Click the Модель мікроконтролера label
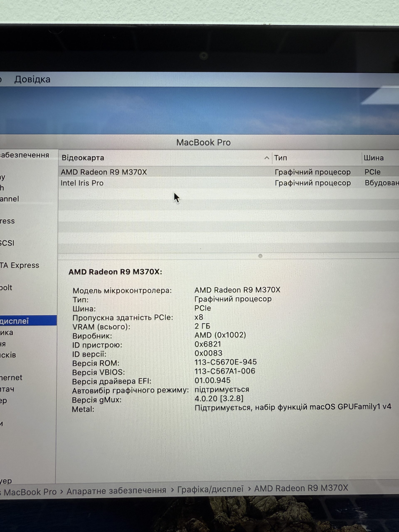The width and height of the screenshot is (399, 532). pos(122,291)
